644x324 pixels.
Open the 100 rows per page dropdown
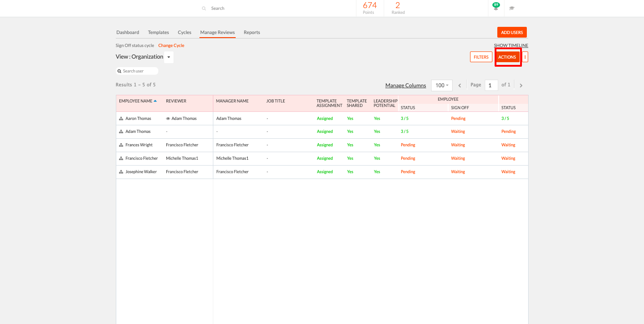tap(442, 85)
